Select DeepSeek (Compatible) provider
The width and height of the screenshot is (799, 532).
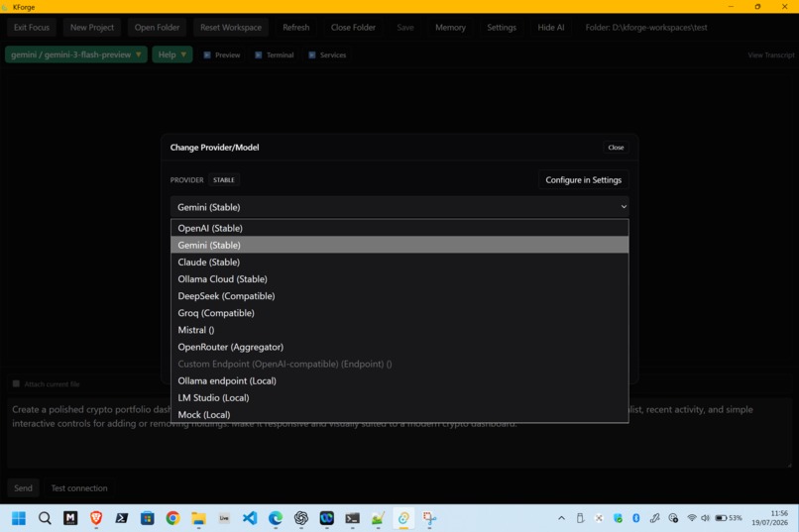tap(399, 296)
